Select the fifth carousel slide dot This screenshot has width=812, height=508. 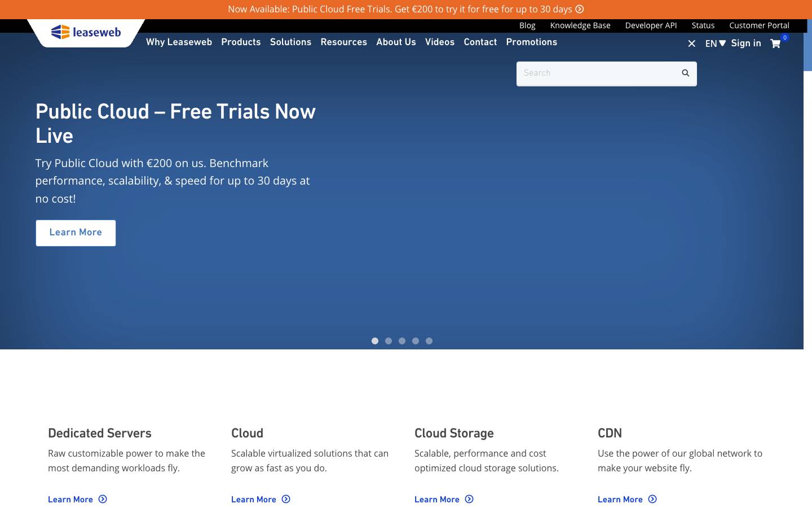(429, 341)
